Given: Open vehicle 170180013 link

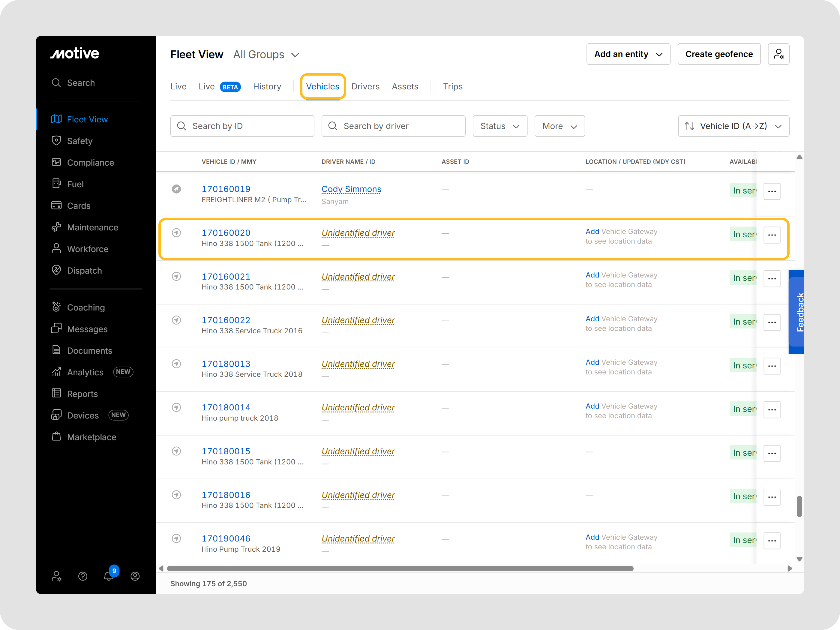Looking at the screenshot, I should click(x=226, y=364).
